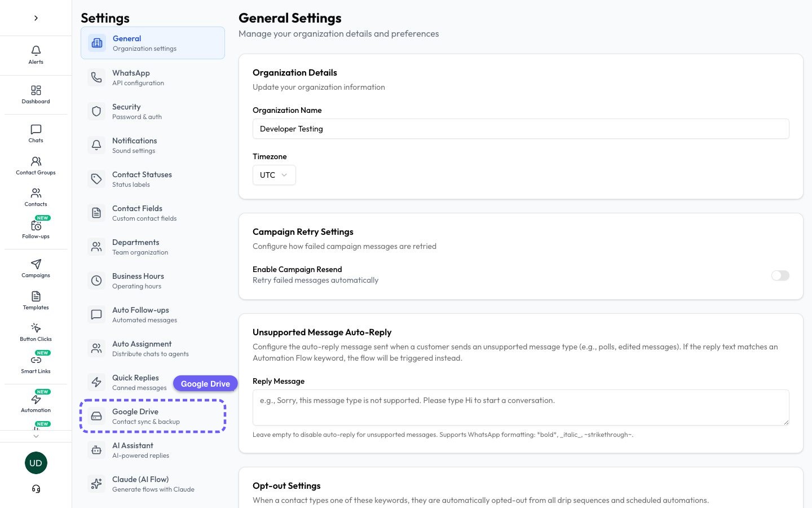The height and width of the screenshot is (508, 812).
Task: Open Auto Assignment settings
Action: click(x=153, y=348)
